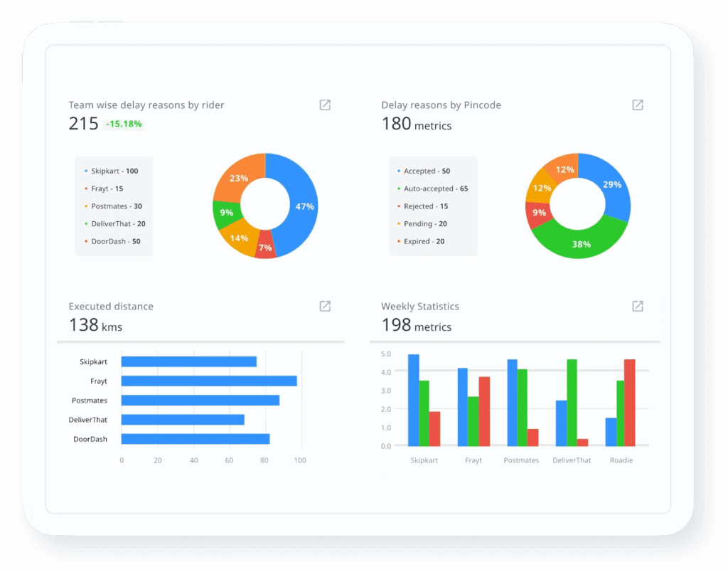The width and height of the screenshot is (728, 572).
Task: Open Executed distance chart in new view
Action: (324, 306)
